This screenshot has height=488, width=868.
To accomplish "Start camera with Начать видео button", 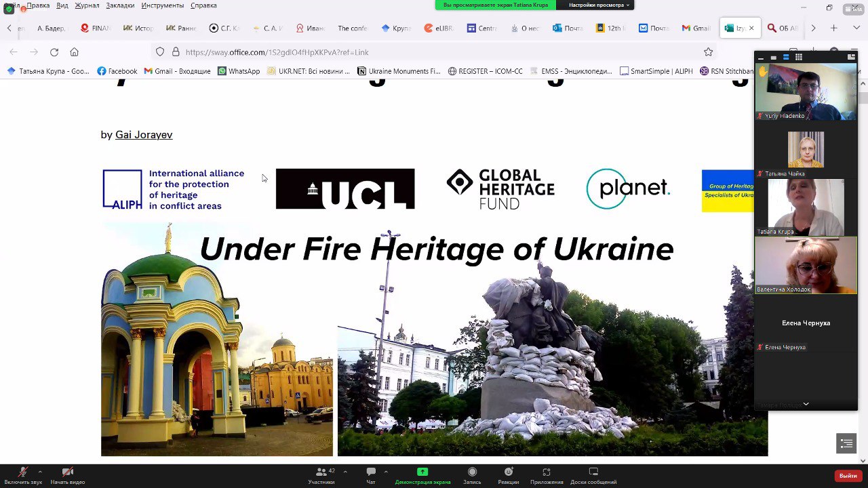I will [x=67, y=475].
